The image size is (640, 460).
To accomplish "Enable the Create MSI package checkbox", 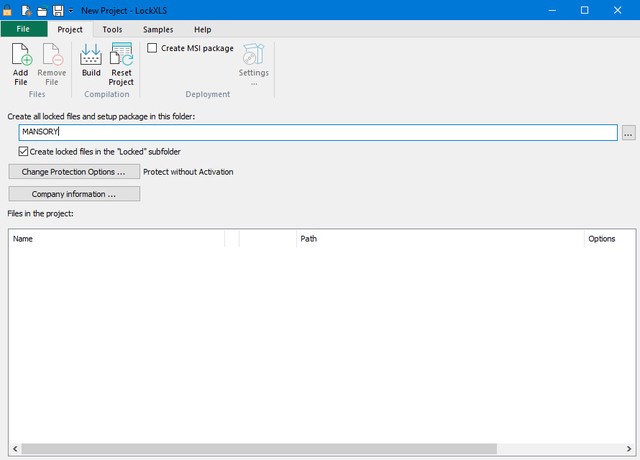I will (152, 48).
